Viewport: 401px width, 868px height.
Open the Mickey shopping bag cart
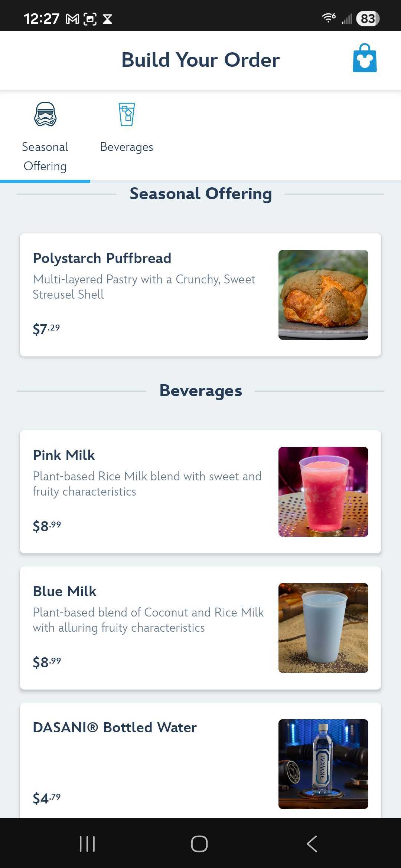coord(365,58)
